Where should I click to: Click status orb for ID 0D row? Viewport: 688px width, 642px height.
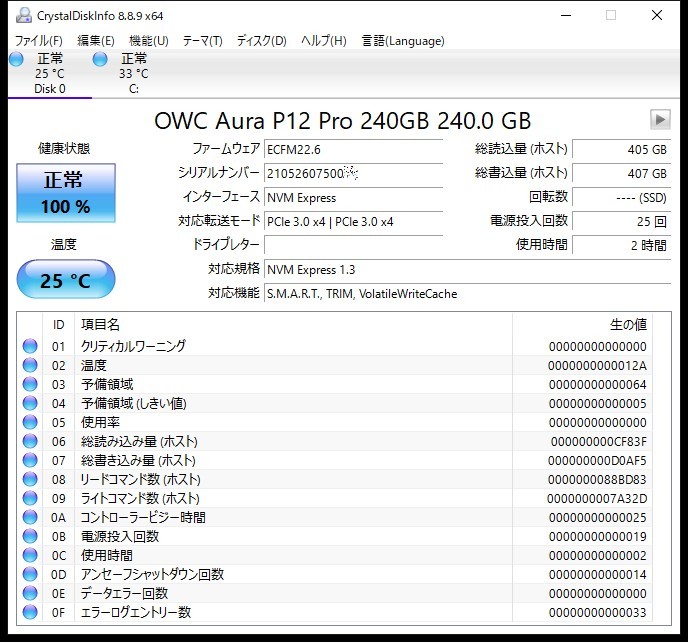click(30, 574)
